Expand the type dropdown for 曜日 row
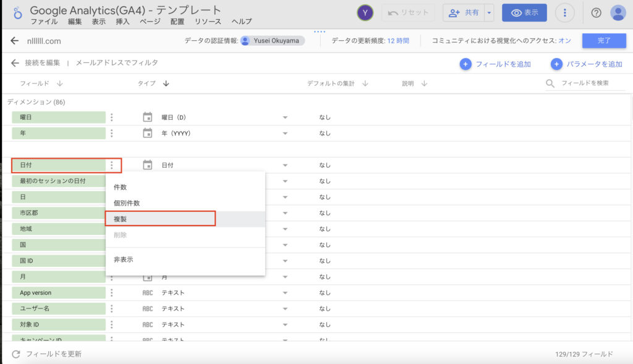 (x=285, y=117)
